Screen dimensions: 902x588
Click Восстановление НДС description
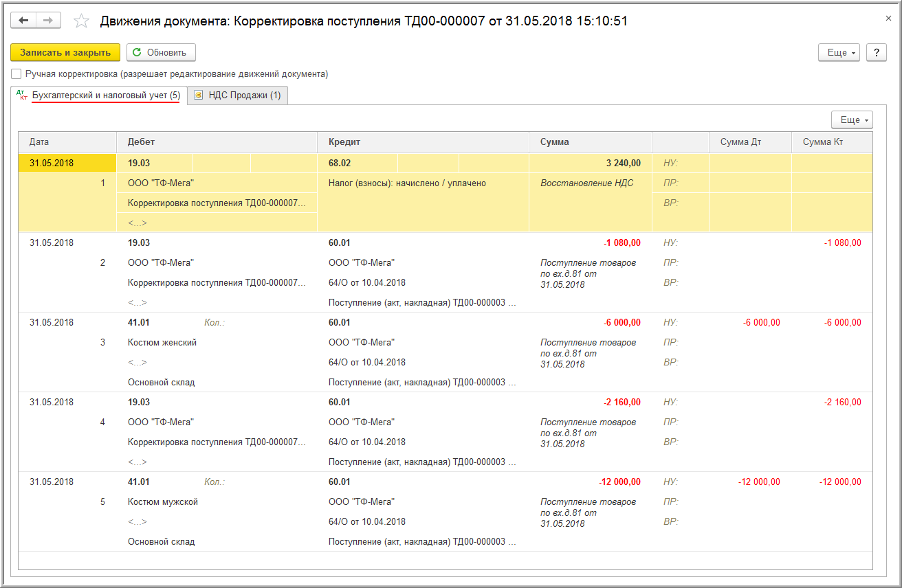[586, 183]
